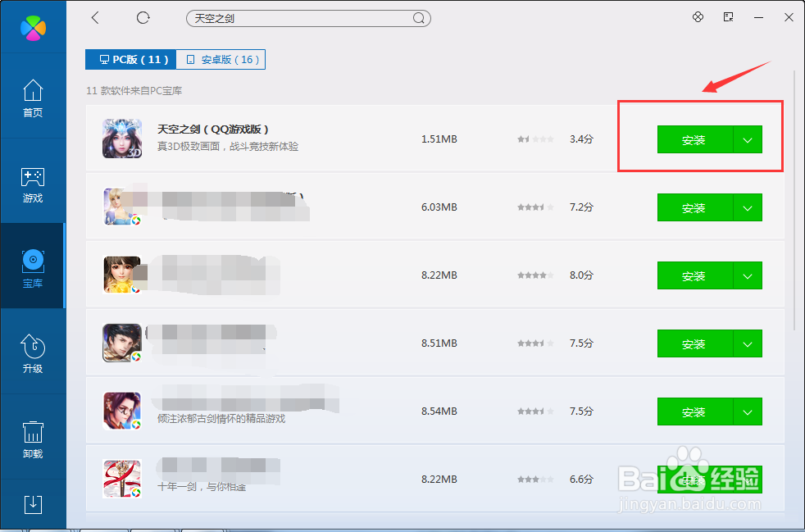Click the icon of the 8.0分 game
The height and width of the screenshot is (532, 805).
tap(122, 275)
